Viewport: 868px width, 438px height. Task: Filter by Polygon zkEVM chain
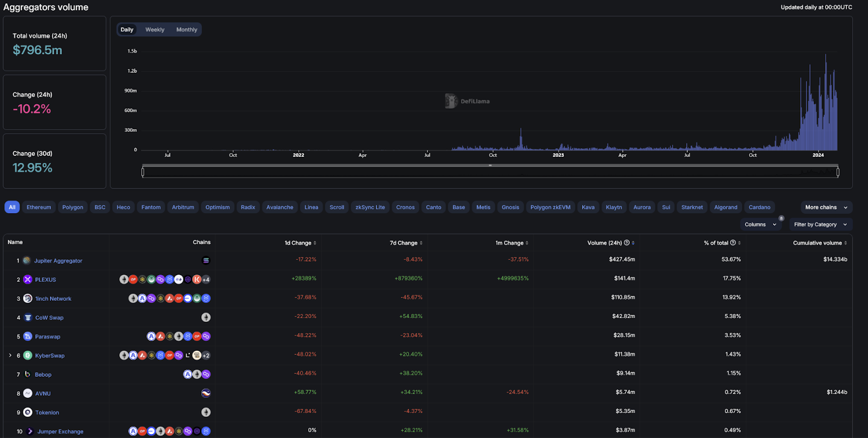(x=551, y=207)
